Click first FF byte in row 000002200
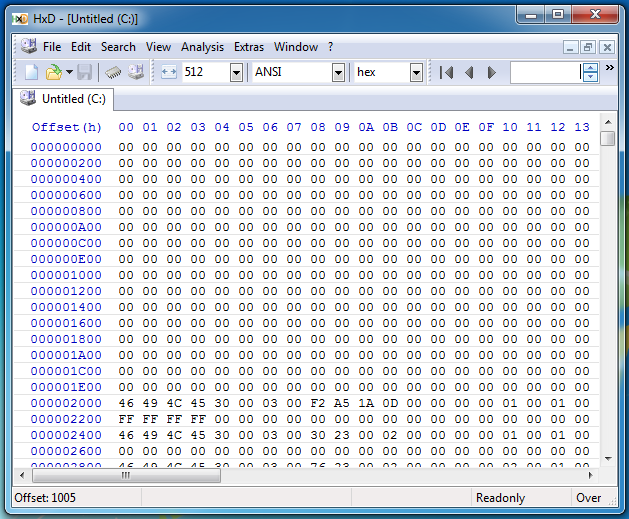This screenshot has height=519, width=629. coord(126,419)
